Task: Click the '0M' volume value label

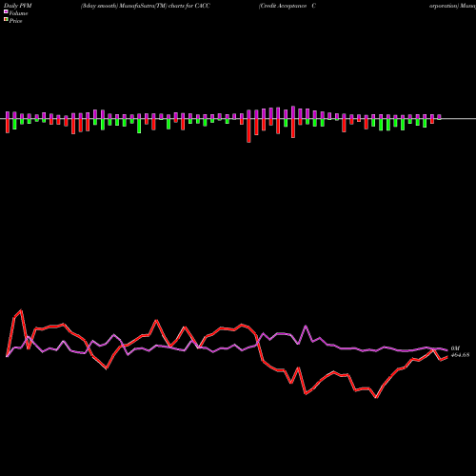Action: tap(455, 348)
